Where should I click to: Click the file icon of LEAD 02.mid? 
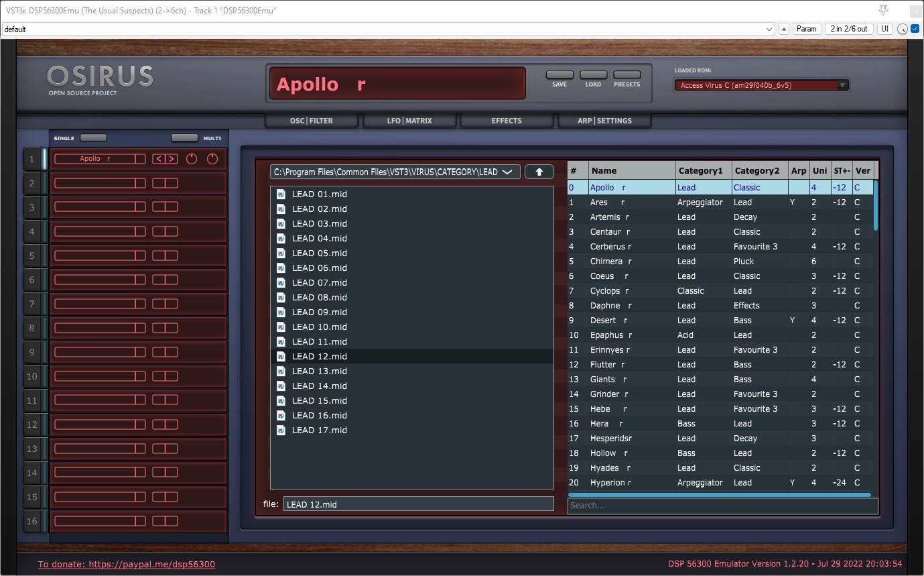click(281, 209)
